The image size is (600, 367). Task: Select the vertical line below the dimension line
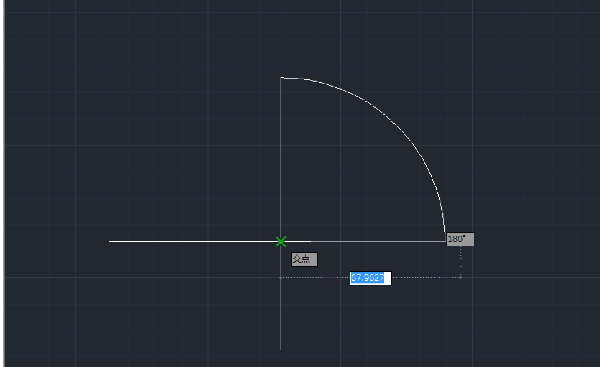280,314
